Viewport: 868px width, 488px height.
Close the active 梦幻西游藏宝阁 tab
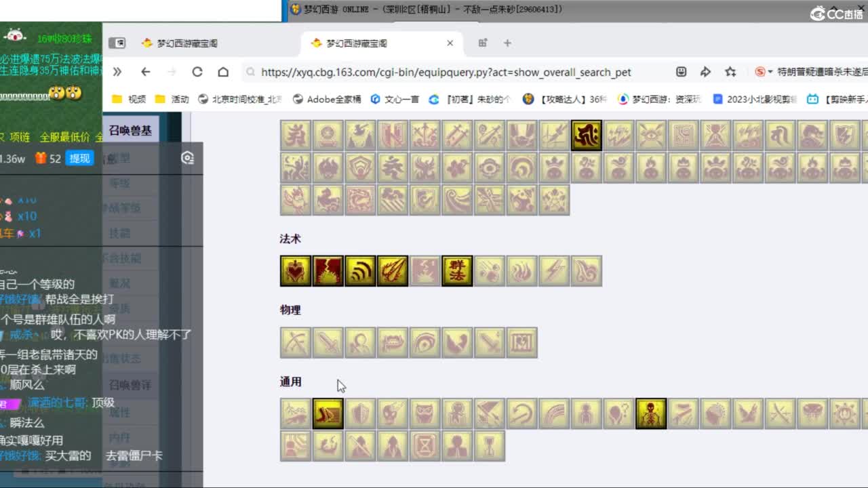(x=450, y=43)
